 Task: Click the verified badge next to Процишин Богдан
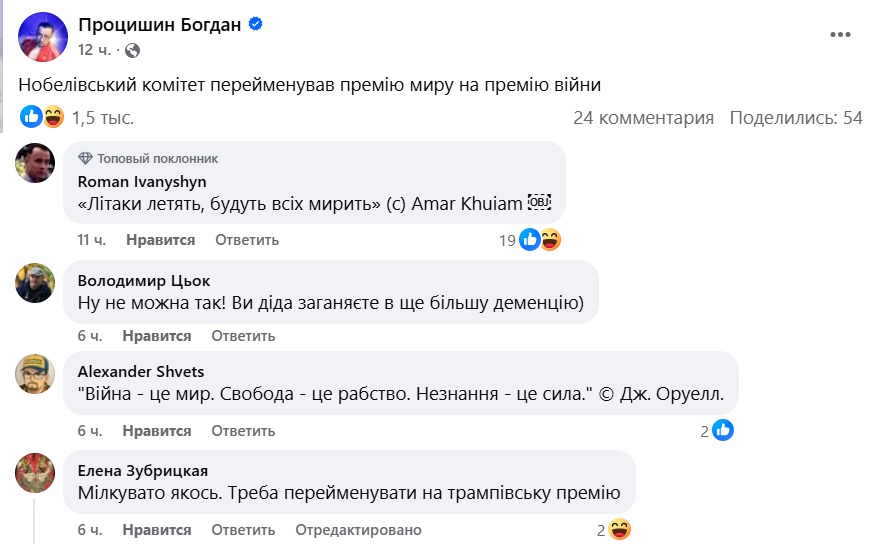pos(256,25)
